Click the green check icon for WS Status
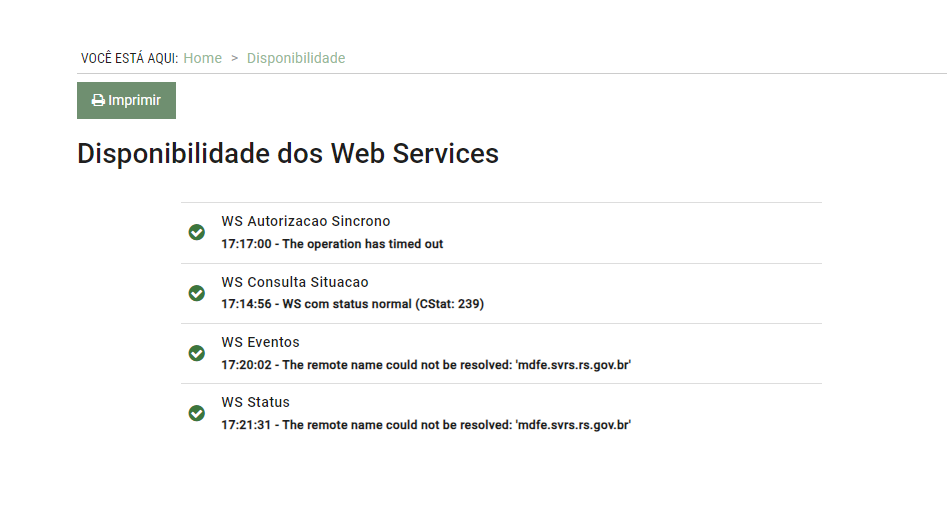Screen dimensions: 947x508 196,413
